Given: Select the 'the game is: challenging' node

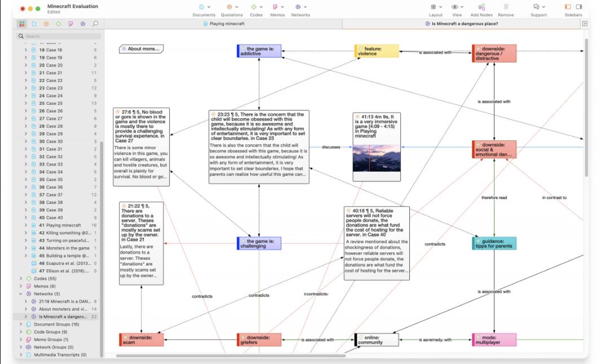Looking at the screenshot, I should click(259, 243).
